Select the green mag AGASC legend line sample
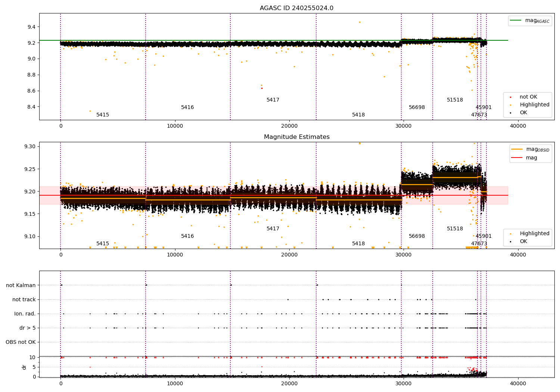Viewport: 560px width, 392px height. point(516,21)
